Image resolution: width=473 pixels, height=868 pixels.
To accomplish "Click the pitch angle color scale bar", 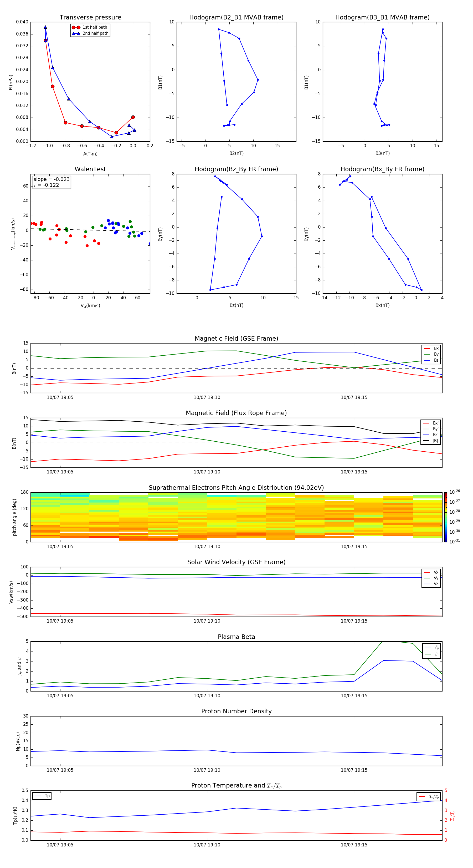I will [x=446, y=517].
